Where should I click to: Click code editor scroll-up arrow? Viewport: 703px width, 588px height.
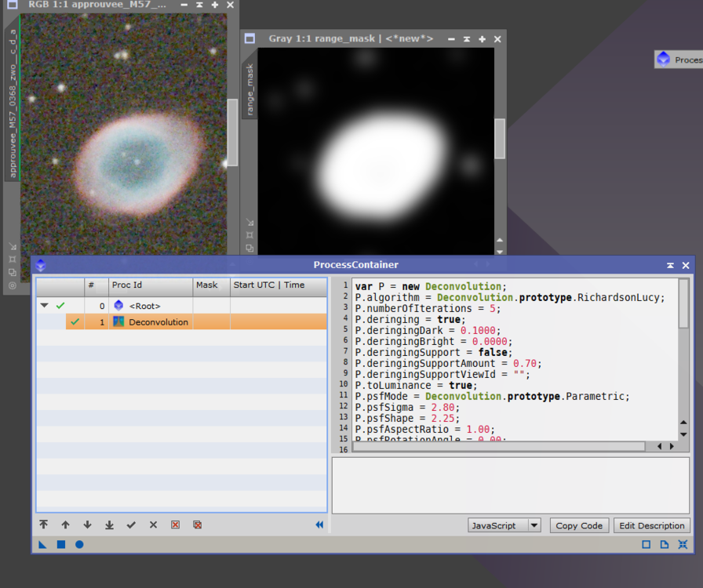click(x=683, y=422)
